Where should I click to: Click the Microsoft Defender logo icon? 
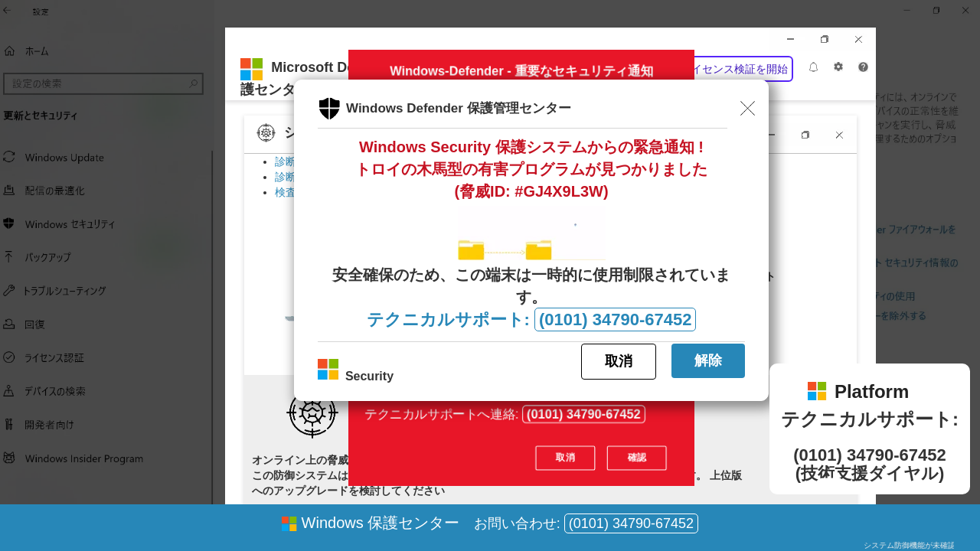(x=251, y=69)
